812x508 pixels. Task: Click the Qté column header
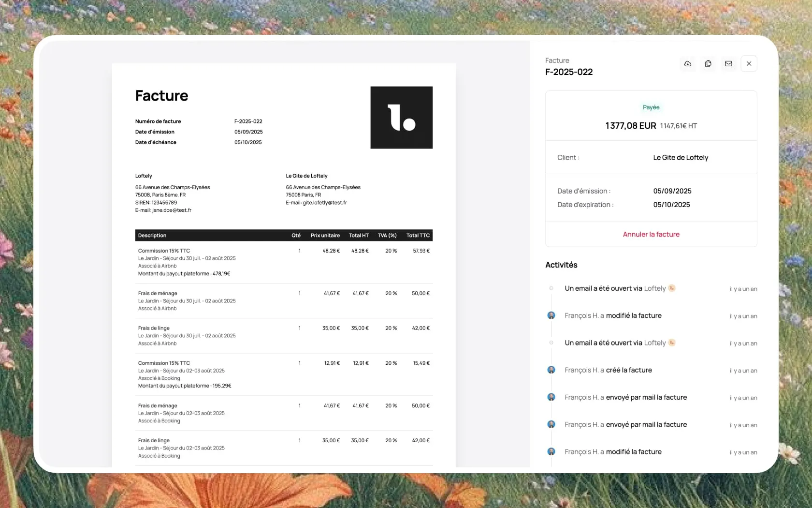tap(296, 236)
